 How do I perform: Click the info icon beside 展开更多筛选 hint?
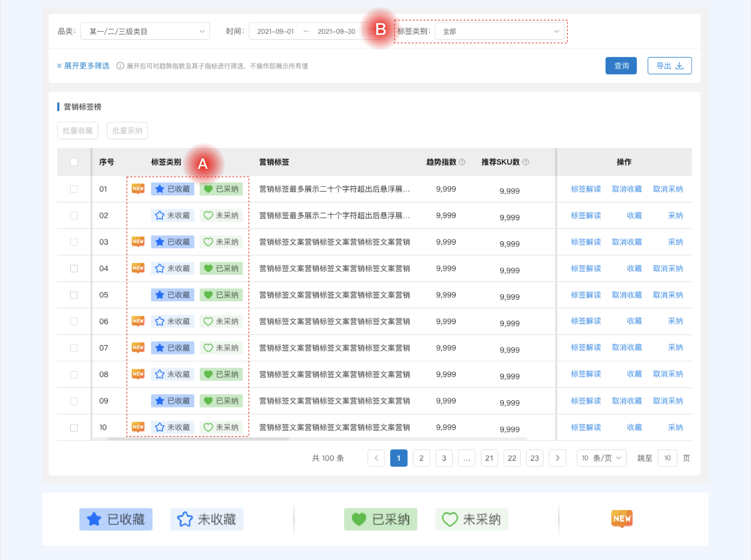(120, 66)
